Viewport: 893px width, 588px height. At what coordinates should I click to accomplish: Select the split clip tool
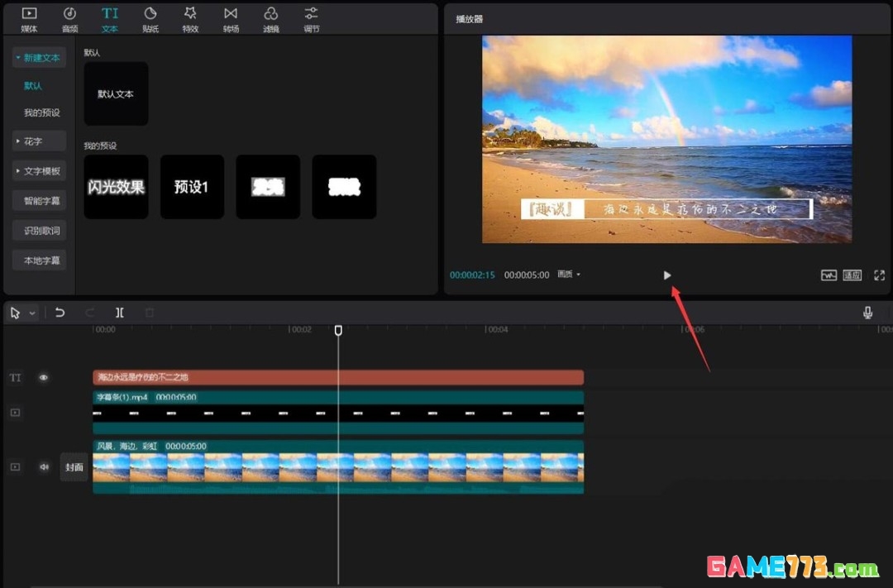click(120, 313)
